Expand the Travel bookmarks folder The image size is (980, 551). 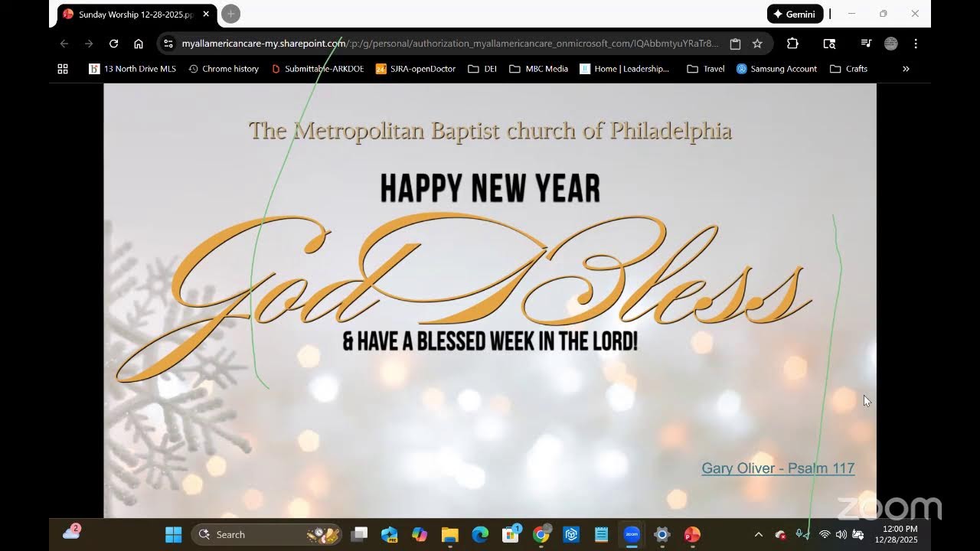[706, 69]
